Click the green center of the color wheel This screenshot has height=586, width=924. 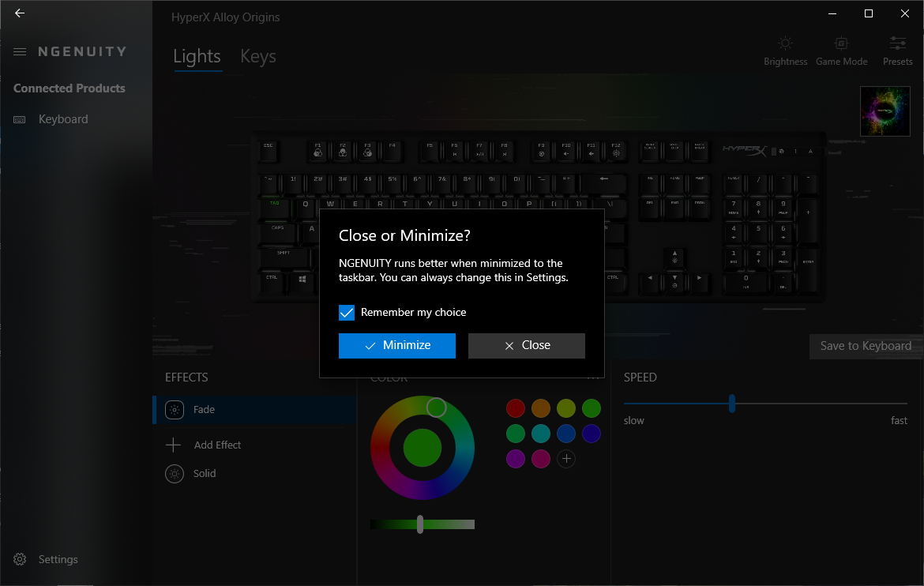tap(423, 448)
